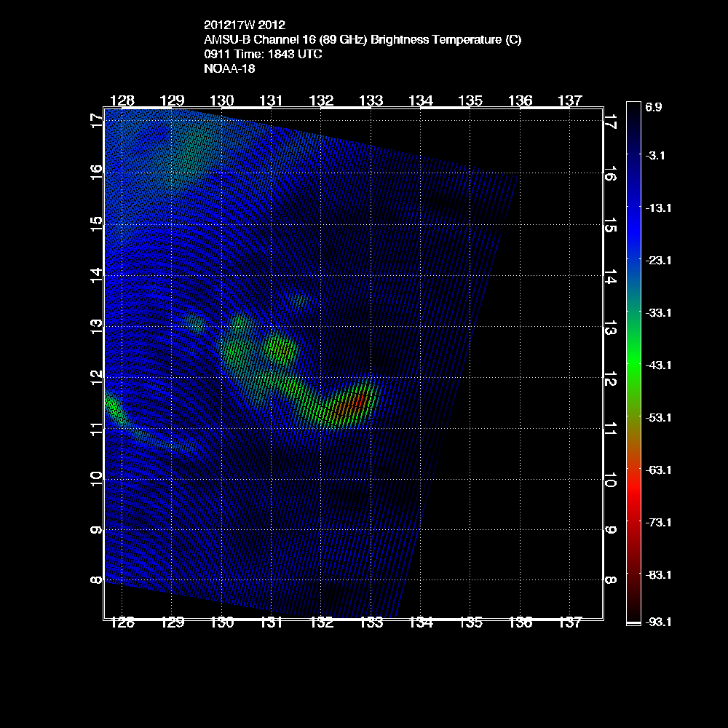
Task: Click longitude label 137 on the bottom axis
Action: click(x=570, y=622)
